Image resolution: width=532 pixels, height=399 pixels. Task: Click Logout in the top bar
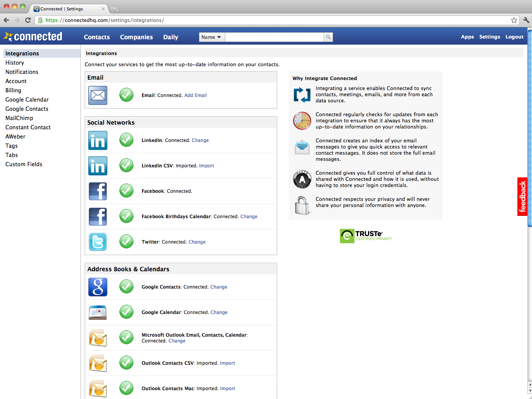click(514, 37)
